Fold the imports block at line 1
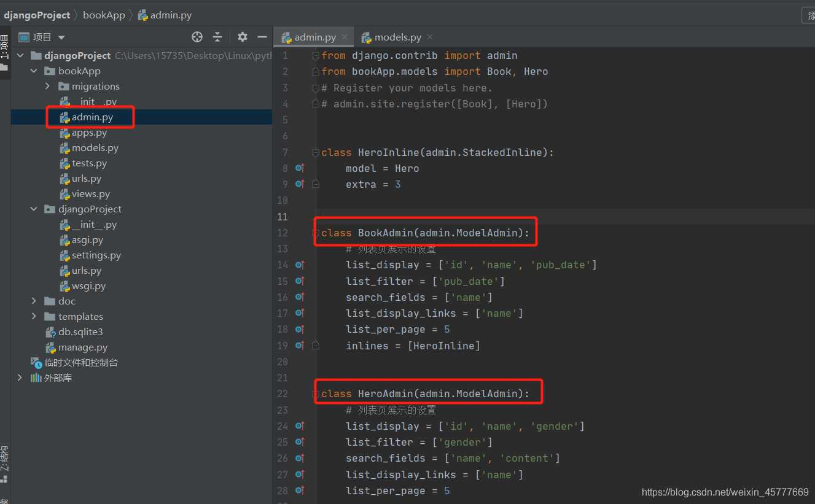The image size is (815, 504). tap(316, 56)
